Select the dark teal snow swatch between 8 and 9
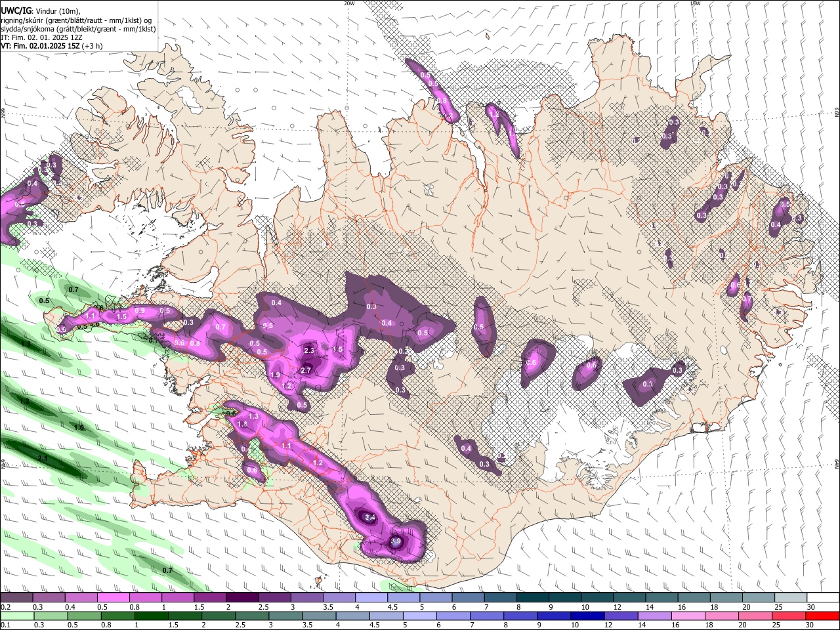The height and width of the screenshot is (630, 840). pos(533,597)
